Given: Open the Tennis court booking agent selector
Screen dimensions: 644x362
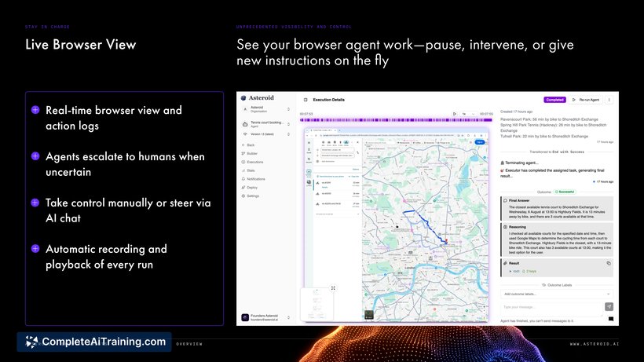Looking at the screenshot, I should tap(265, 124).
